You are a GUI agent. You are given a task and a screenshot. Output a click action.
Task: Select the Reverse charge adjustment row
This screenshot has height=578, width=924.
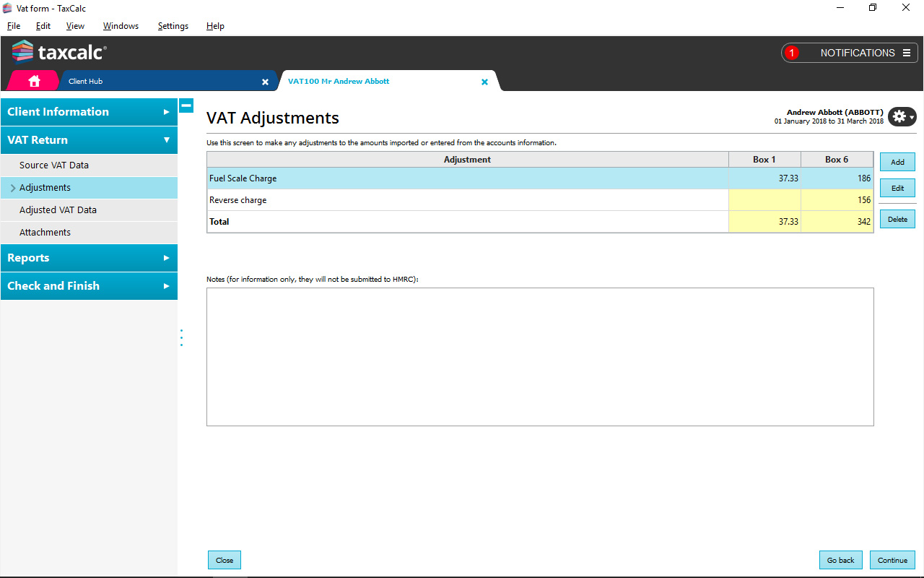[x=467, y=200]
